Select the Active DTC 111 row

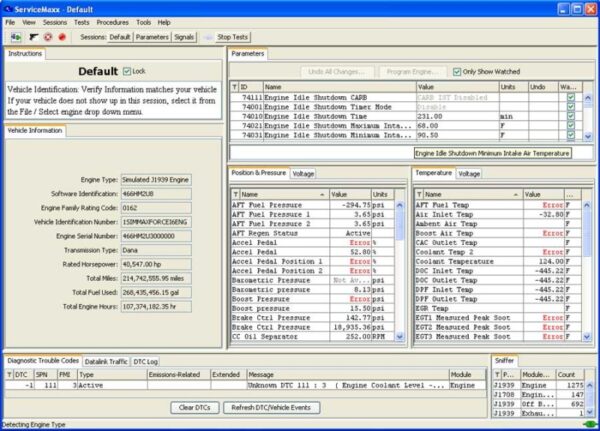[245, 385]
